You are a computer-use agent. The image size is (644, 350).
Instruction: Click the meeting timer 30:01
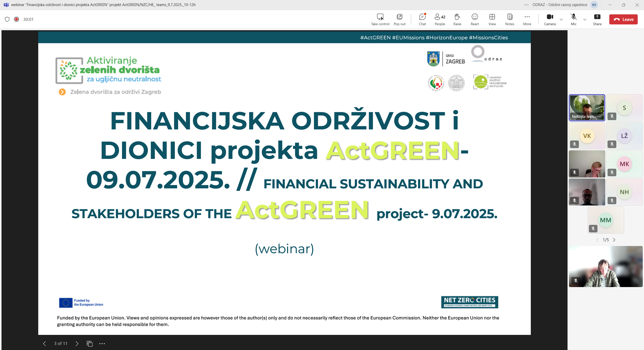pyautogui.click(x=28, y=19)
